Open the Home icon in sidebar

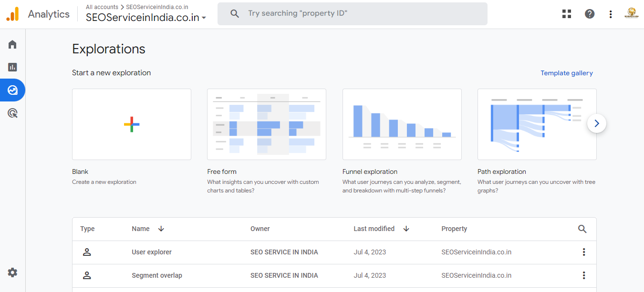coord(12,44)
